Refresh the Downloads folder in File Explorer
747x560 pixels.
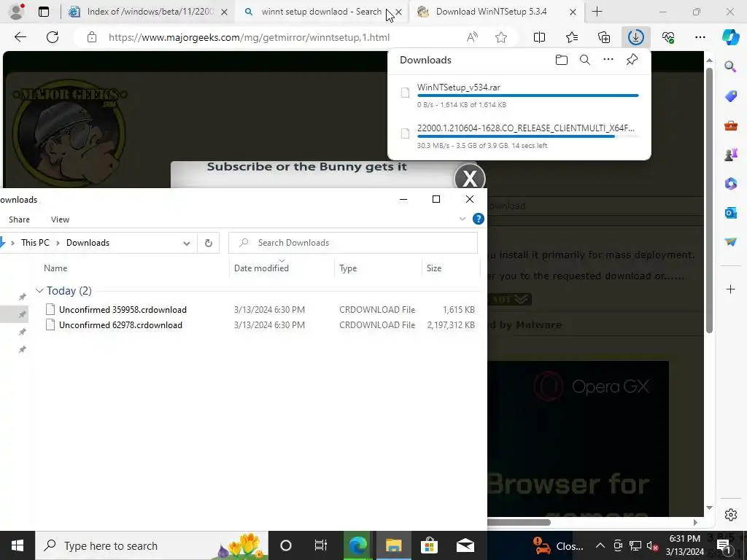[x=208, y=243]
